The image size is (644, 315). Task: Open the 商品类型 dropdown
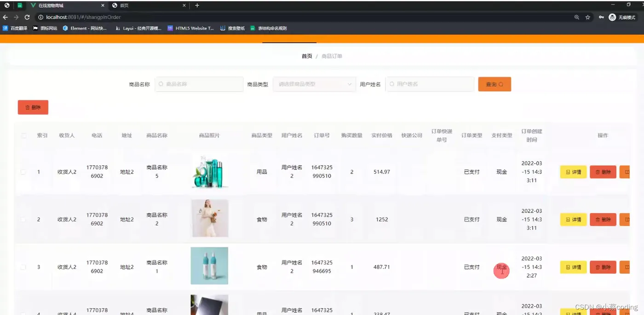coord(314,84)
